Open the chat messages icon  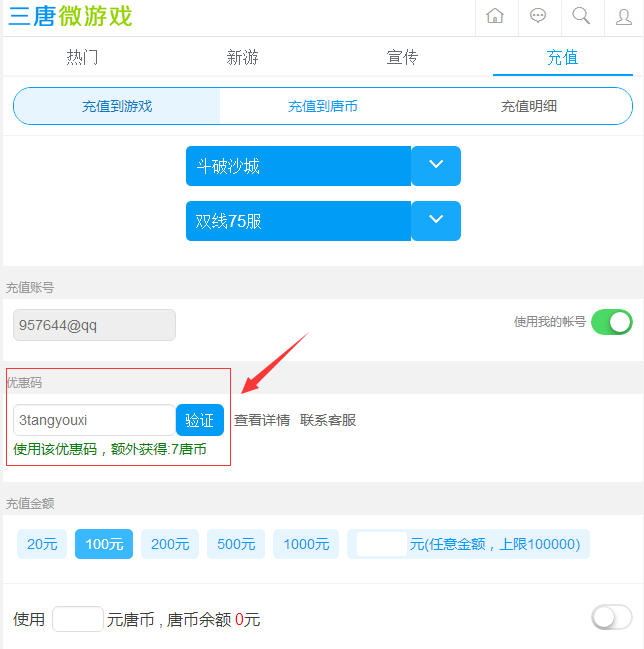pyautogui.click(x=538, y=16)
